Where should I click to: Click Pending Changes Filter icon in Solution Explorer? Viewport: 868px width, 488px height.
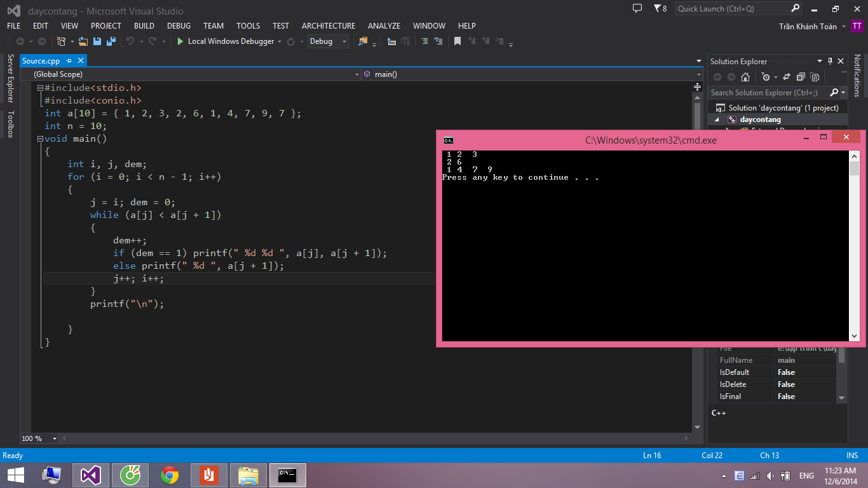point(766,77)
